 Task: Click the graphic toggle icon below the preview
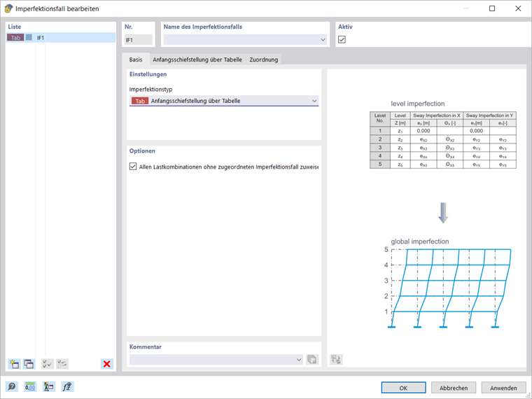pyautogui.click(x=336, y=359)
